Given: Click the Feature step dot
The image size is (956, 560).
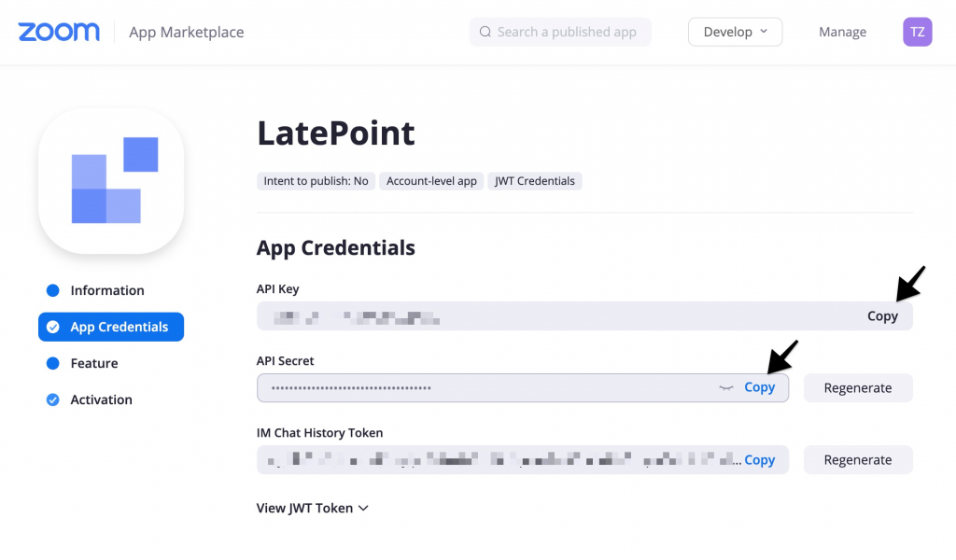Looking at the screenshot, I should point(53,364).
